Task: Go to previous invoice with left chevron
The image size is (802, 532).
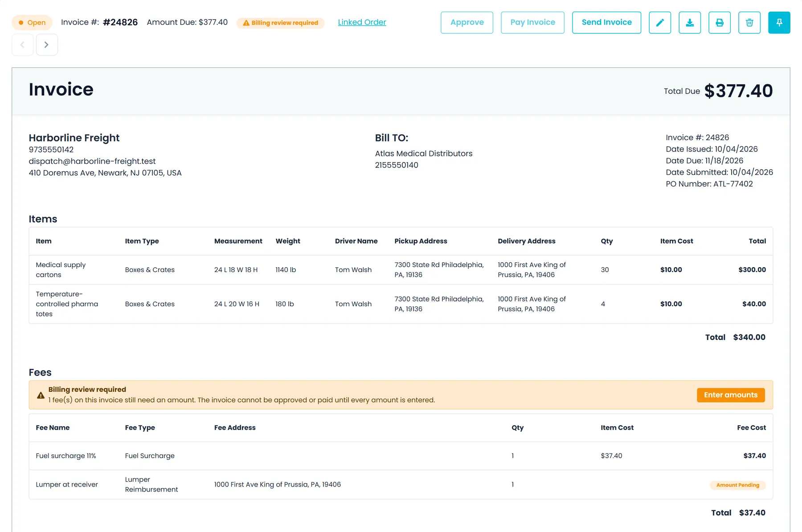Action: 22,45
